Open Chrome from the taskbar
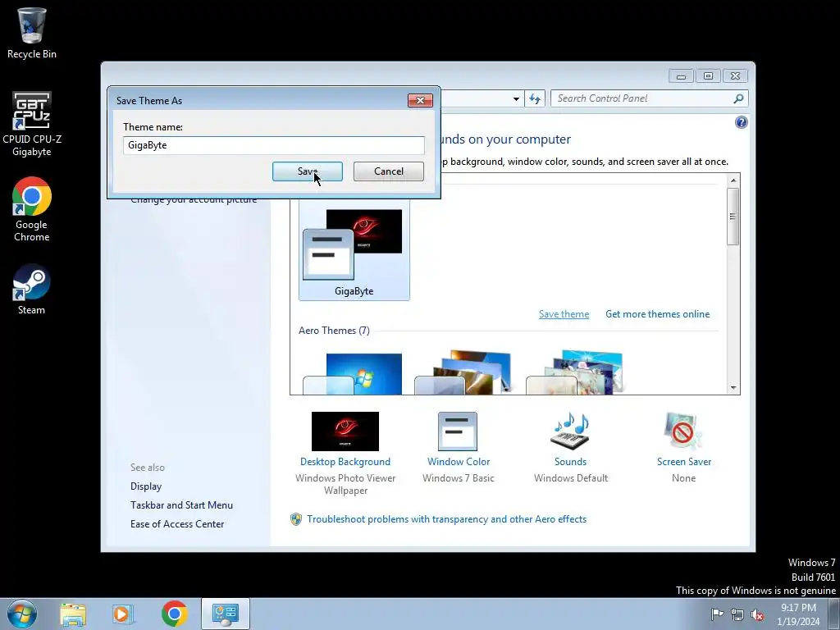 click(174, 614)
